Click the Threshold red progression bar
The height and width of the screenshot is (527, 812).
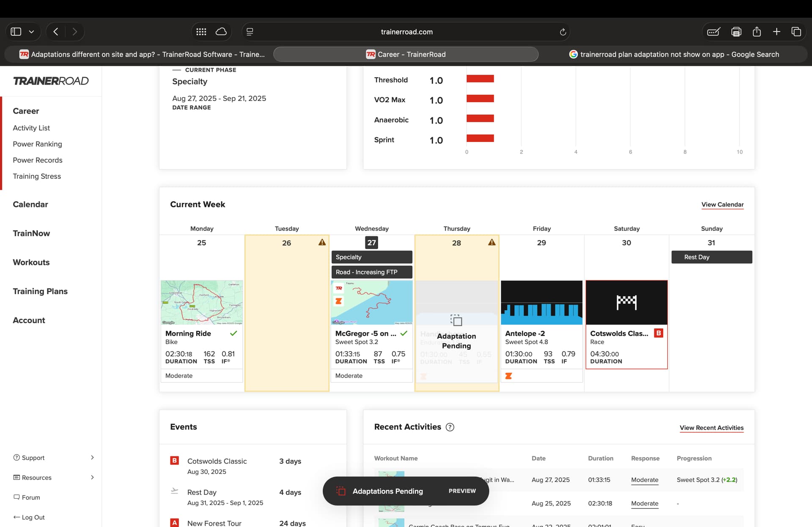tap(480, 79)
